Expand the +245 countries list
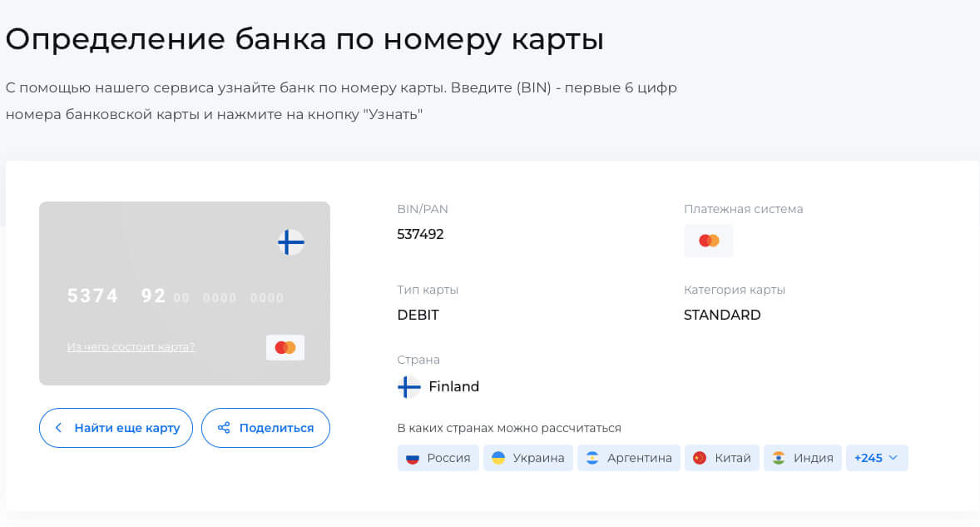The image size is (980, 527). coord(877,457)
